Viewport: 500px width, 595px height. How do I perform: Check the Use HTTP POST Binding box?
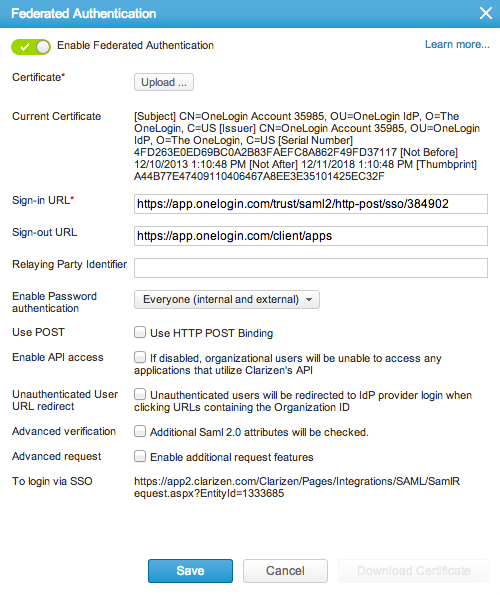[x=140, y=332]
